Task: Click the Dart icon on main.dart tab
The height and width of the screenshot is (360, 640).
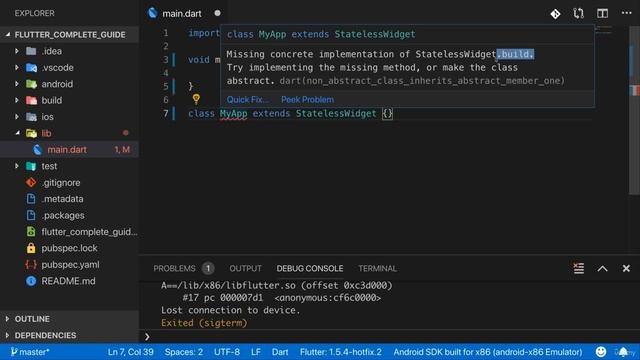Action: [x=153, y=13]
